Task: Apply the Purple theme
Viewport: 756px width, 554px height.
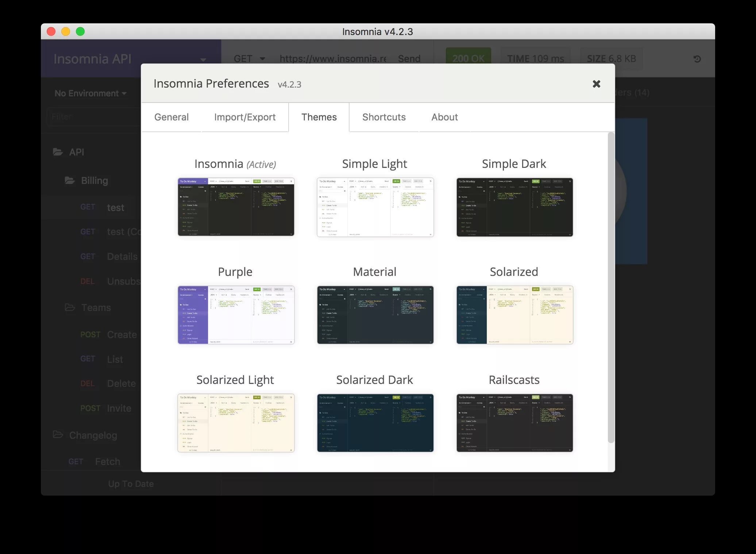Action: (x=236, y=315)
